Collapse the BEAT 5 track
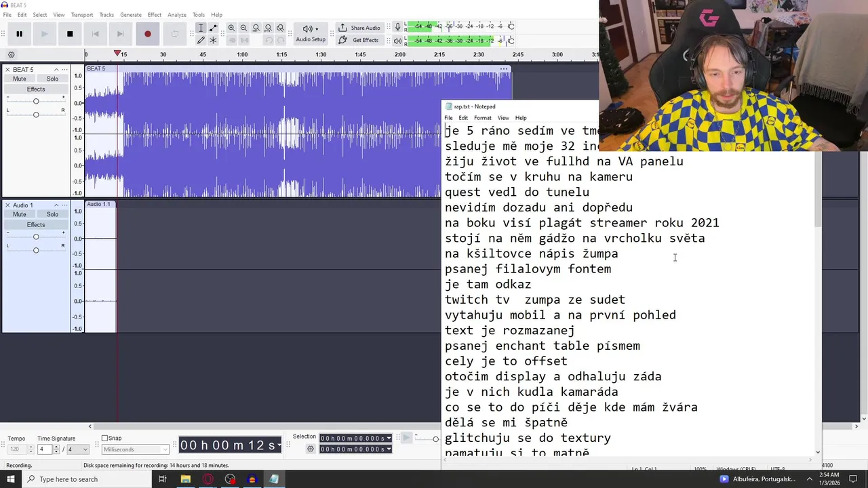Viewport: 868px width, 488px height. (x=56, y=70)
